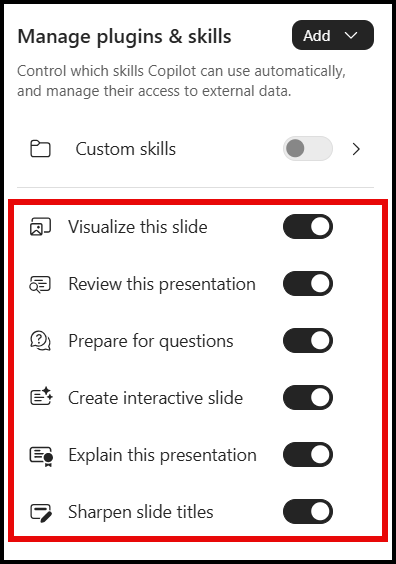Click the Sharpen slide titles pencil icon

[41, 513]
